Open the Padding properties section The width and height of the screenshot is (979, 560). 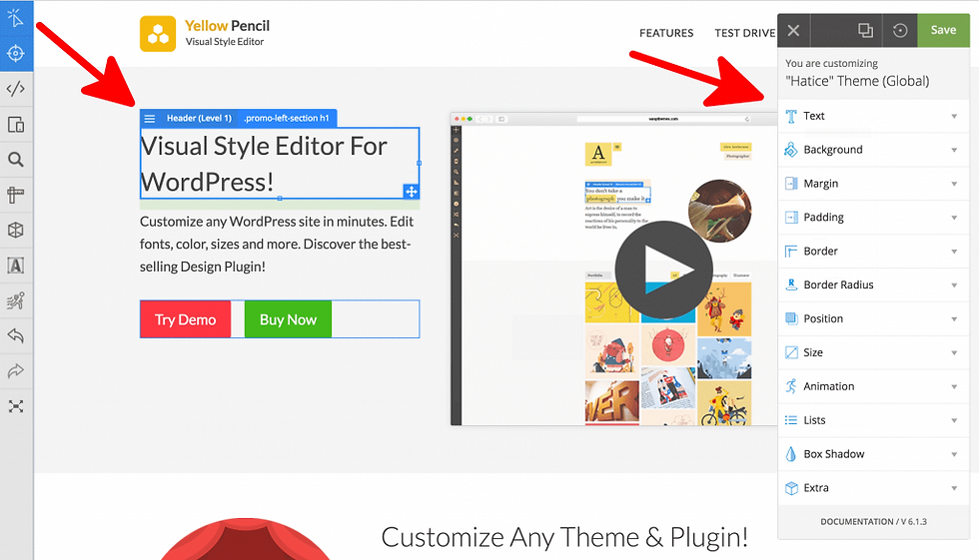873,217
